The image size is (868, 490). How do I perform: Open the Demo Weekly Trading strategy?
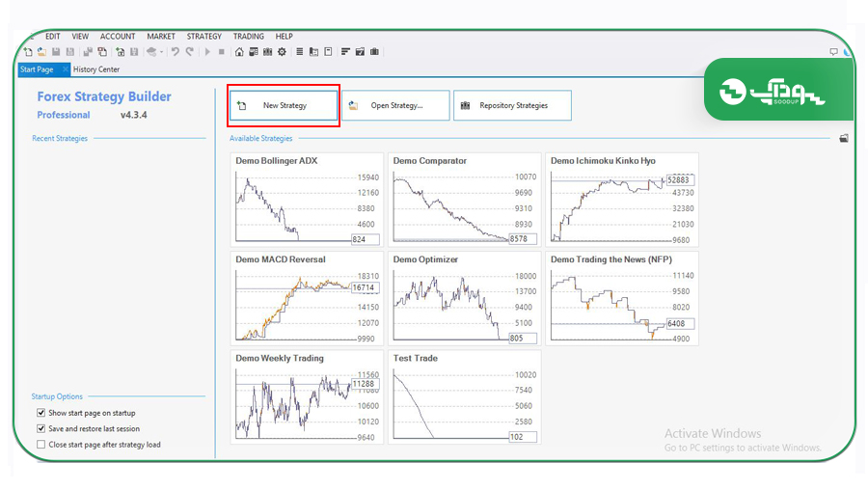point(307,397)
